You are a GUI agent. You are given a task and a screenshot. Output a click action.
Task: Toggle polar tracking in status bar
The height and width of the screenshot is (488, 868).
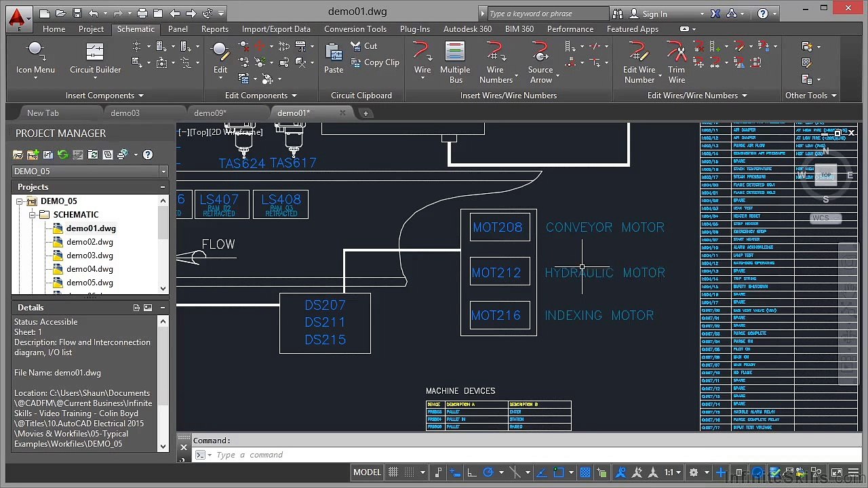coord(488,472)
